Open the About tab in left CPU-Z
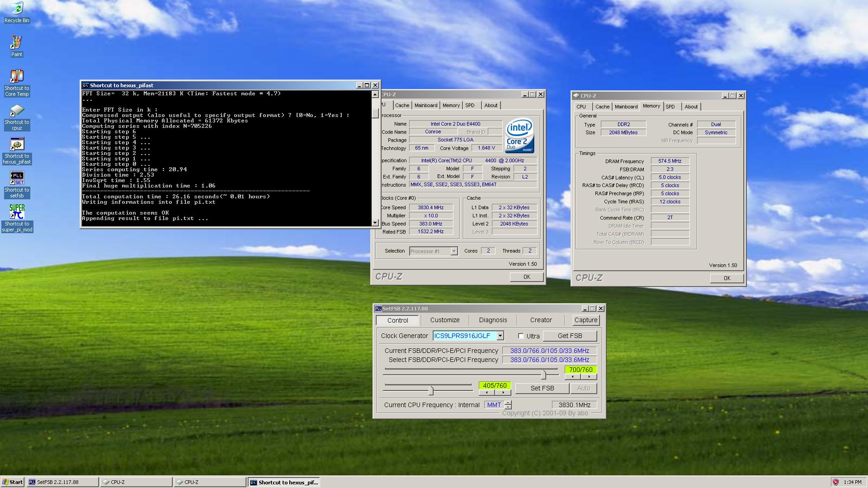The width and height of the screenshot is (868, 488). pyautogui.click(x=491, y=105)
